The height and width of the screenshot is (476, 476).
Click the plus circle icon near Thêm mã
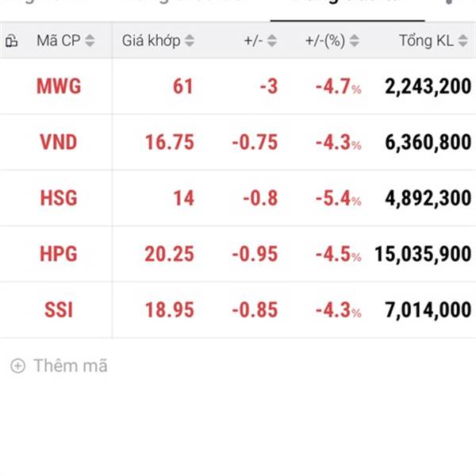(x=18, y=366)
